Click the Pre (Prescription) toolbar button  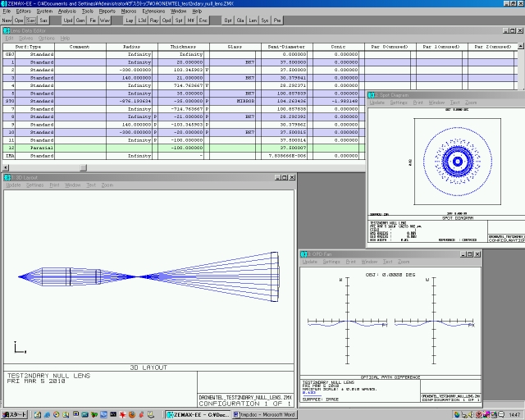click(277, 21)
